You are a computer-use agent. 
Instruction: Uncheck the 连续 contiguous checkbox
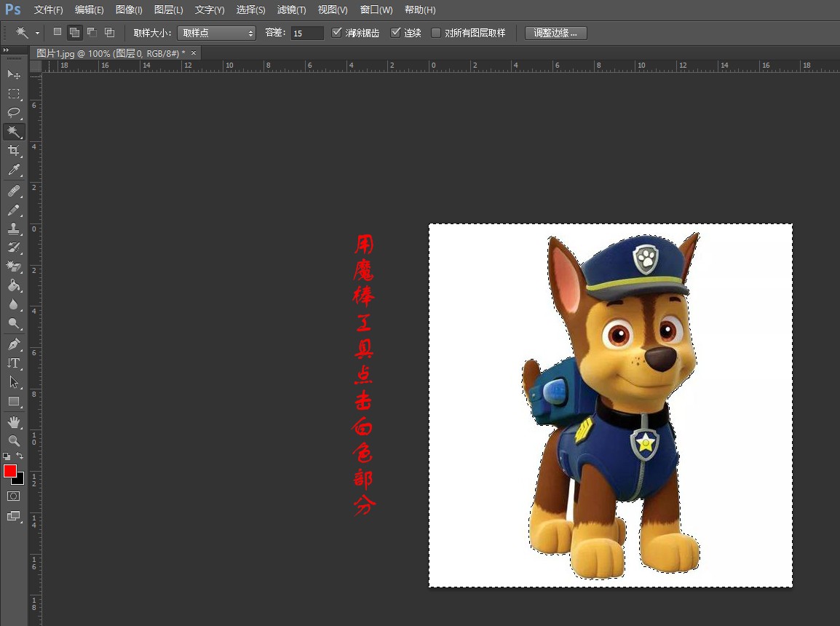[395, 33]
